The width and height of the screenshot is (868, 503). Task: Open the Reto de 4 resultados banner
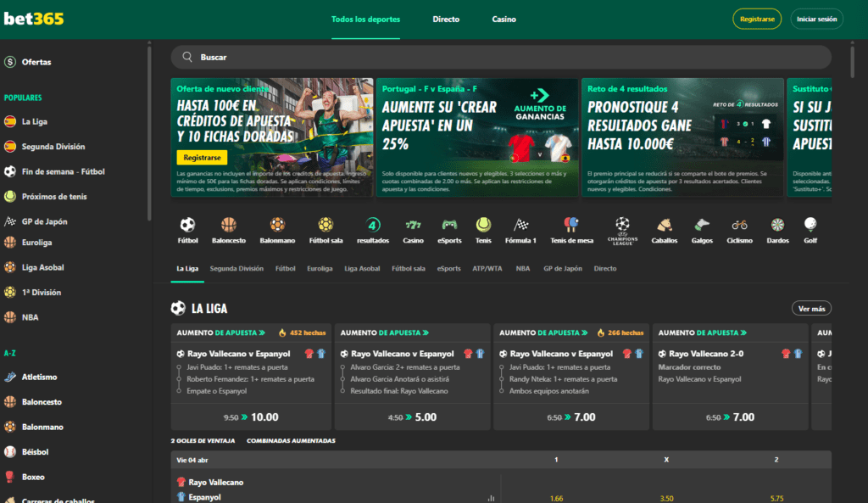[682, 137]
